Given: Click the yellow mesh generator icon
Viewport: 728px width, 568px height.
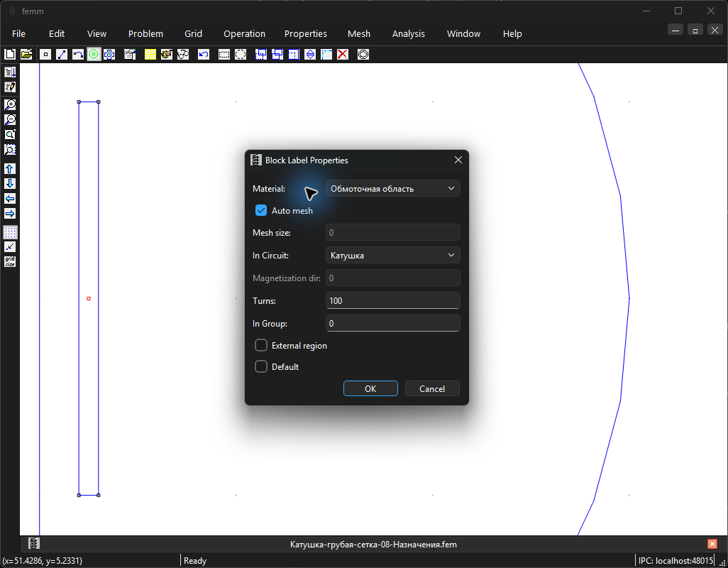Looking at the screenshot, I should coord(150,55).
